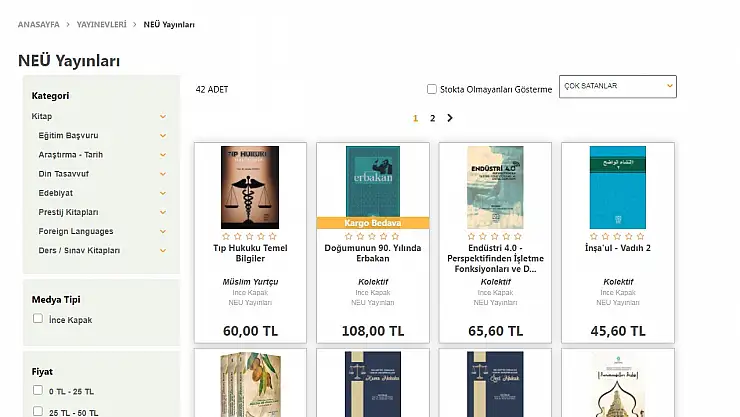This screenshot has width=740, height=417.
Task: Enable Stokta Olmayanları Gösterme checkbox
Action: pos(432,89)
